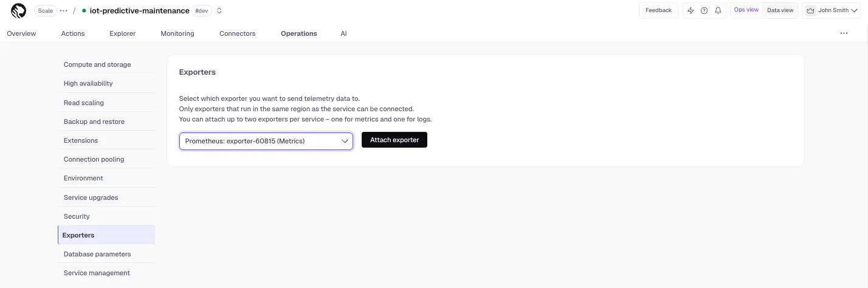The image size is (868, 288).
Task: Expand the service switcher chevrons
Action: 219,10
